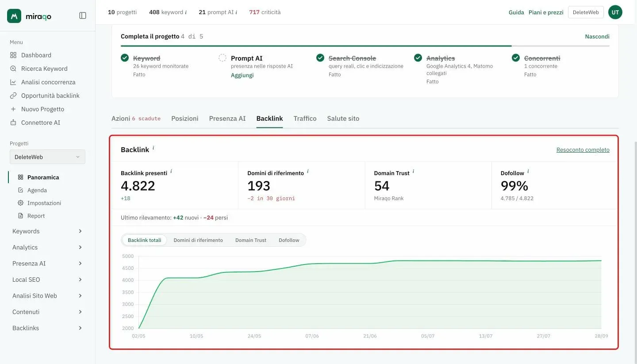This screenshot has height=364, width=637.
Task: Click info icon next to keyword count
Action: [x=186, y=12]
